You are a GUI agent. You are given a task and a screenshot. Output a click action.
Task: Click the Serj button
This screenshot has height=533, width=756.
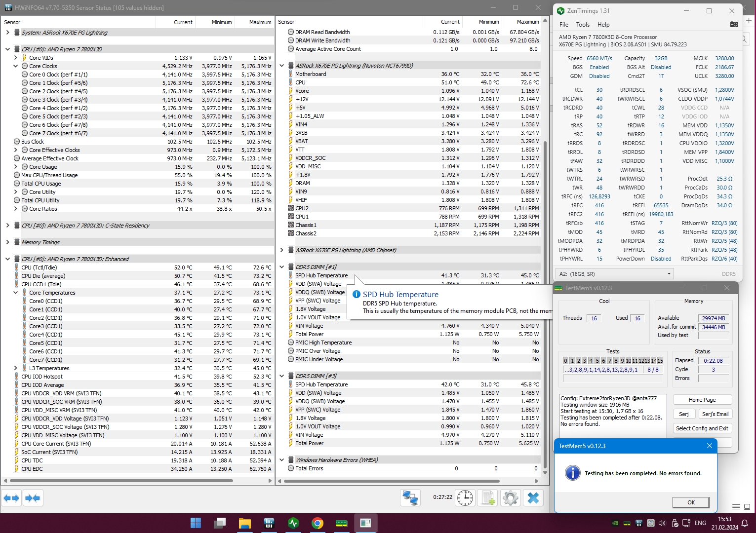point(684,414)
